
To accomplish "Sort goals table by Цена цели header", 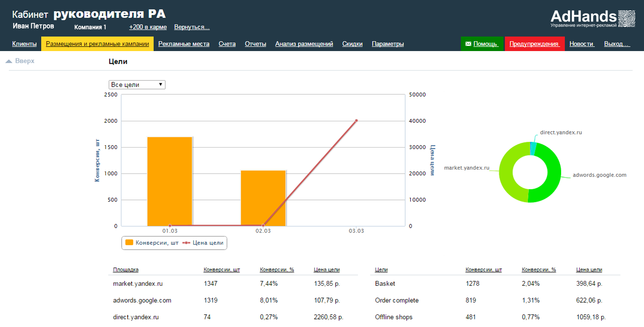I will [589, 270].
